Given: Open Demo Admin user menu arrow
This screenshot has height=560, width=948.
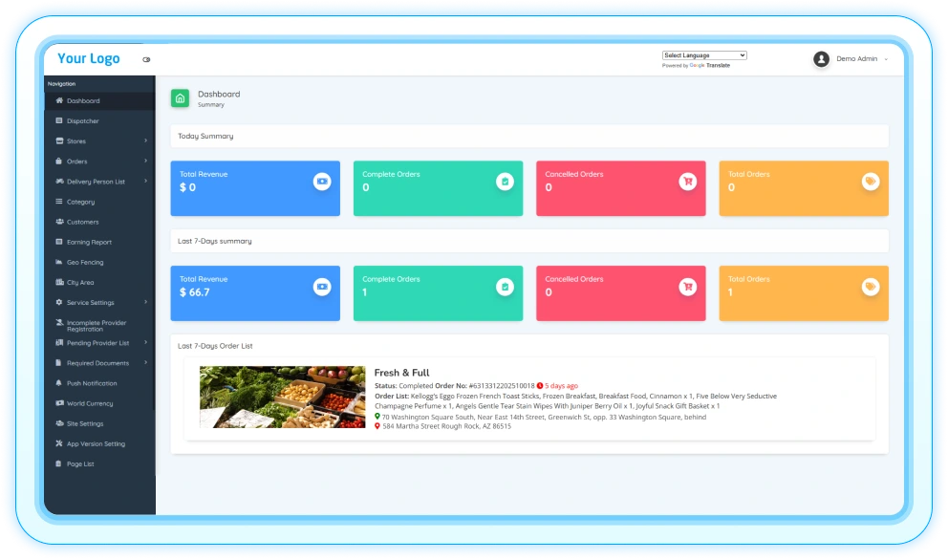Looking at the screenshot, I should (886, 59).
